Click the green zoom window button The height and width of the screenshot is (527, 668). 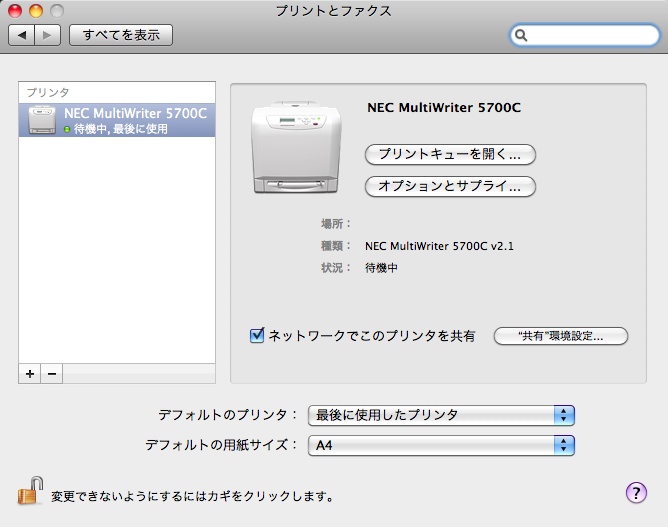57,11
